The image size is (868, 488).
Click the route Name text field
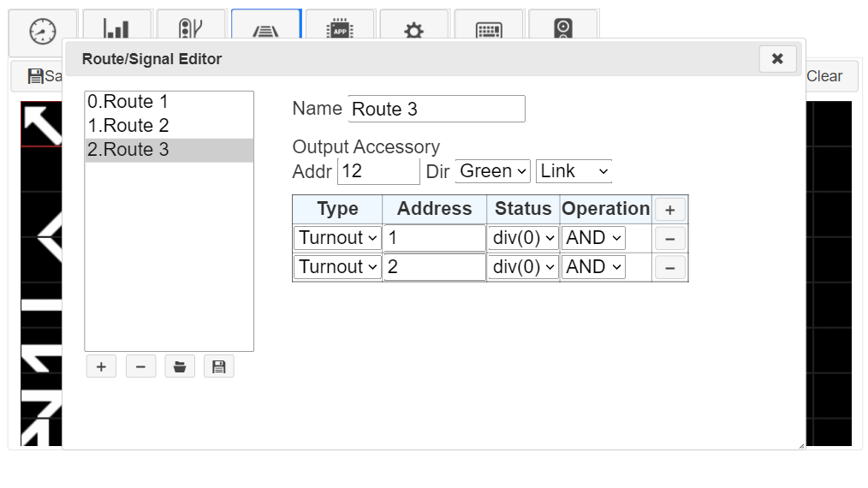pyautogui.click(x=436, y=109)
